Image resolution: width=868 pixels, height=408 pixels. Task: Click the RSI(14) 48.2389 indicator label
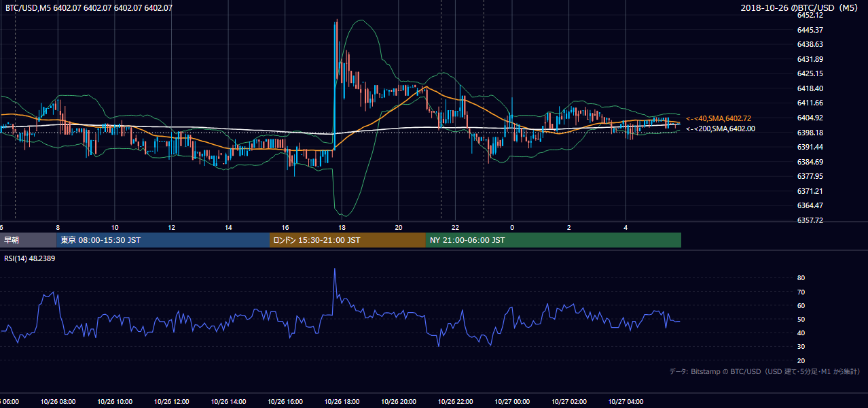coord(31,259)
